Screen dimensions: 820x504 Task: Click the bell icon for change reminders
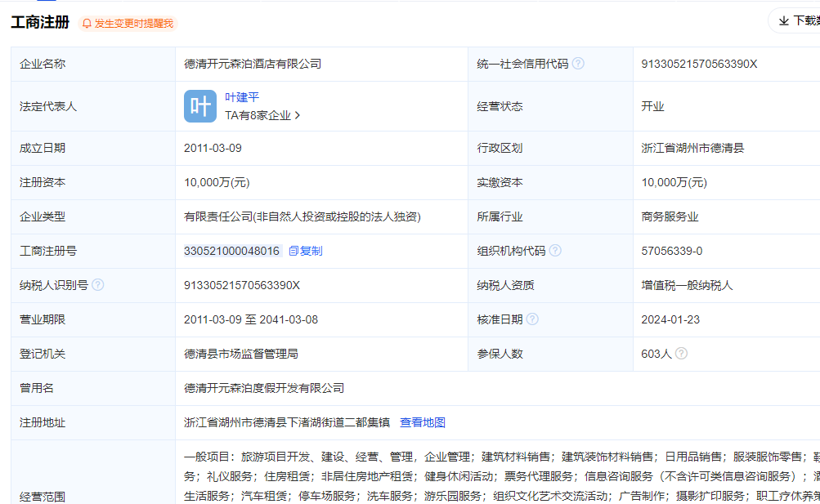pyautogui.click(x=87, y=24)
